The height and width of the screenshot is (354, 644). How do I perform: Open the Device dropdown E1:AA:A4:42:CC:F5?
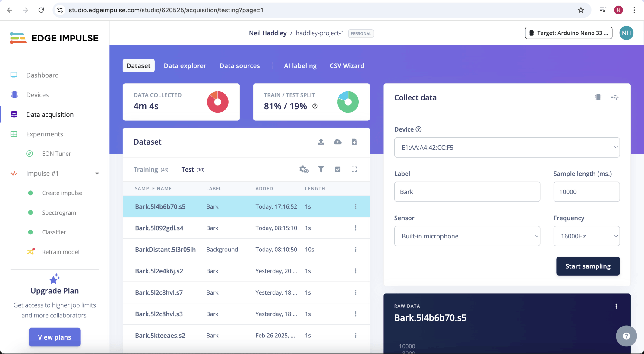tap(507, 147)
